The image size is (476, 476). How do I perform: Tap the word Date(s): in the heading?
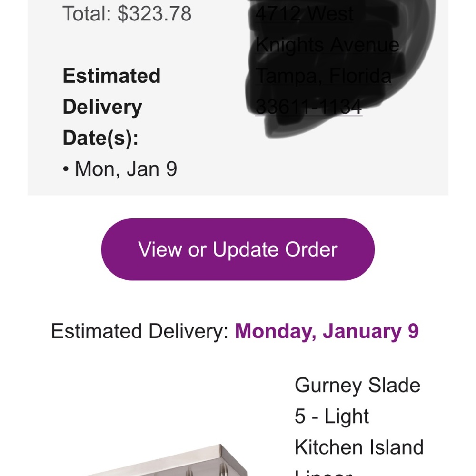[x=100, y=138]
